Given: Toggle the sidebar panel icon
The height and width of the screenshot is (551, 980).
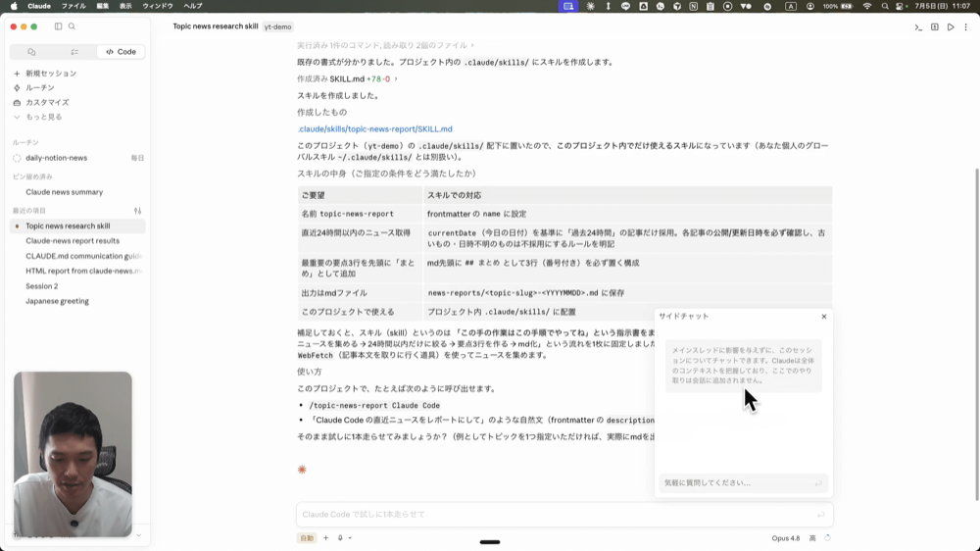Looking at the screenshot, I should (x=58, y=26).
